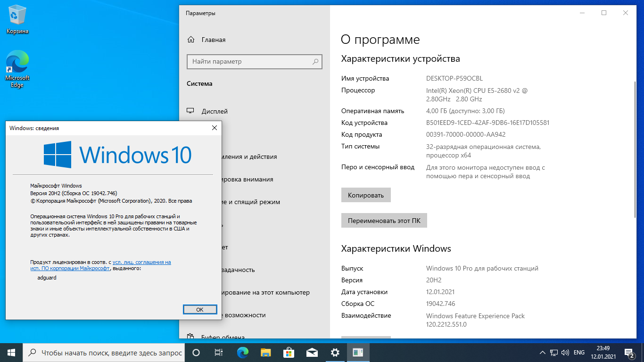Image resolution: width=644 pixels, height=362 pixels.
Task: Click product code 00391-70000-00000-AA942
Action: click(x=466, y=134)
